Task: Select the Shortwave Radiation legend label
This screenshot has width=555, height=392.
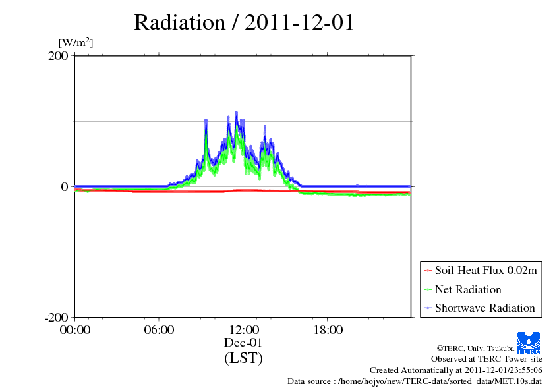Action: [484, 308]
